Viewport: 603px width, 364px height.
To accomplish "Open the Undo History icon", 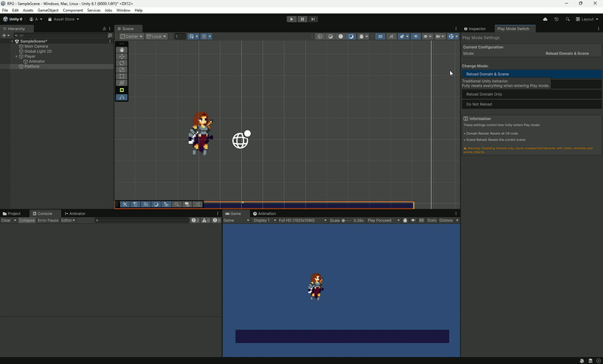I will (556, 19).
